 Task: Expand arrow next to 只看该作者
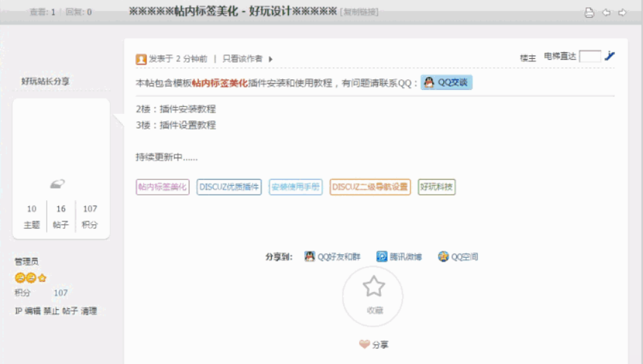click(270, 59)
